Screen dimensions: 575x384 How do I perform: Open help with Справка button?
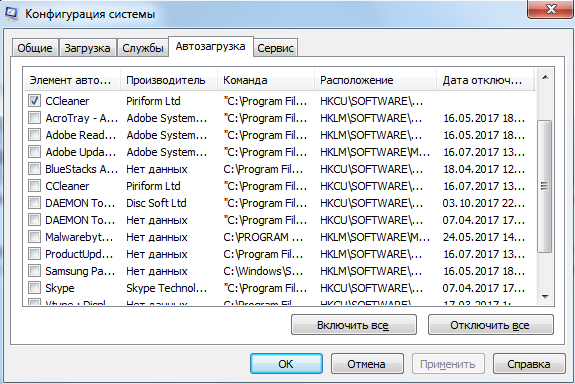click(529, 364)
